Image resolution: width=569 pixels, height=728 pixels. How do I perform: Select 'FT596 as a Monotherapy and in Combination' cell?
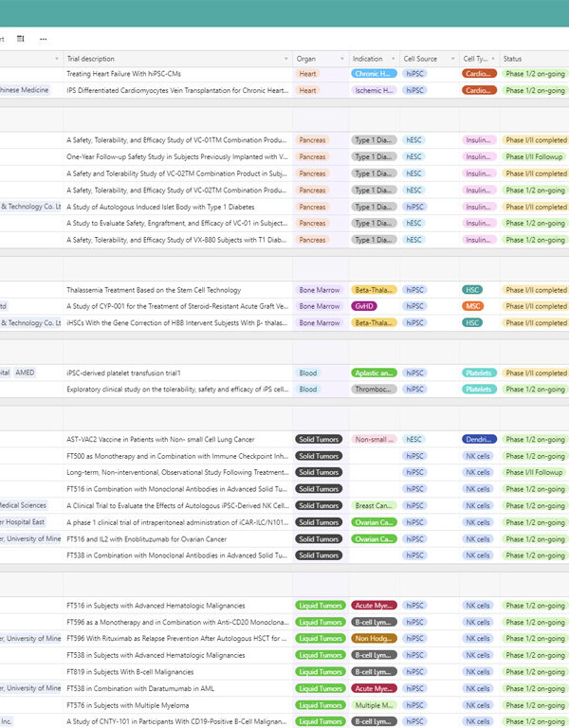pyautogui.click(x=178, y=623)
